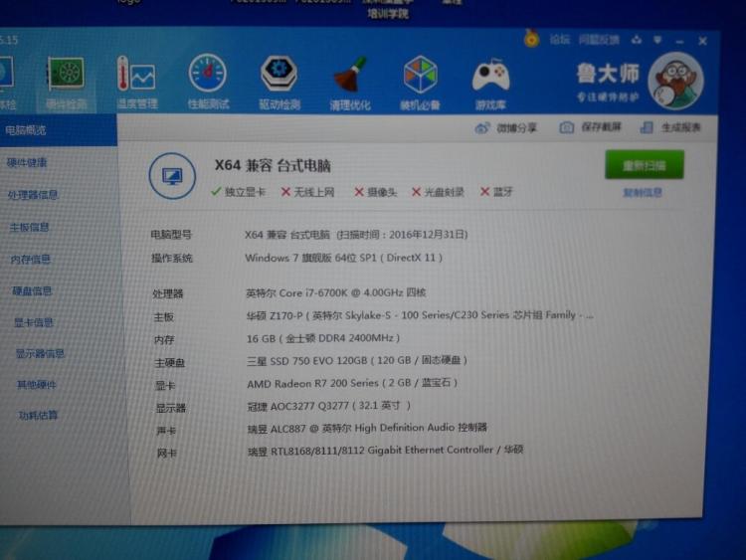The height and width of the screenshot is (560, 746).
Task: Click the round computer monitor icon
Action: click(x=172, y=176)
